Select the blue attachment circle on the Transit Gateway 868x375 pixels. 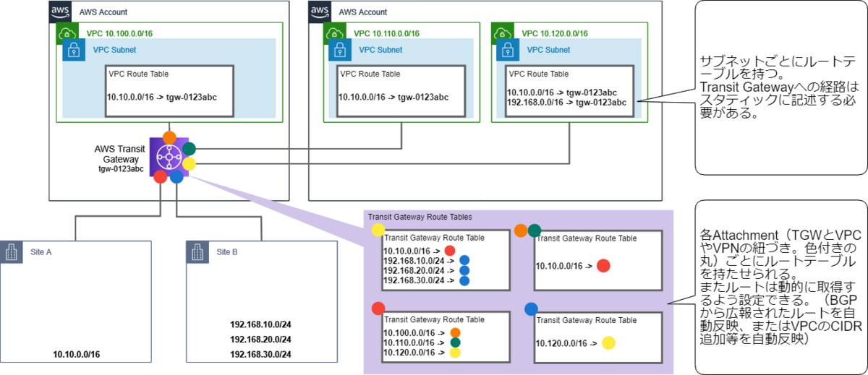point(176,176)
